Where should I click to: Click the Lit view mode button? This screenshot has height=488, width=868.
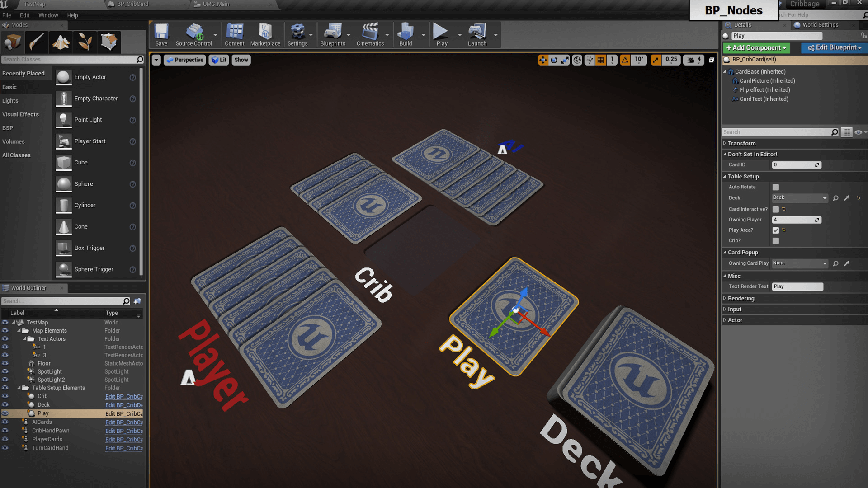pos(219,60)
